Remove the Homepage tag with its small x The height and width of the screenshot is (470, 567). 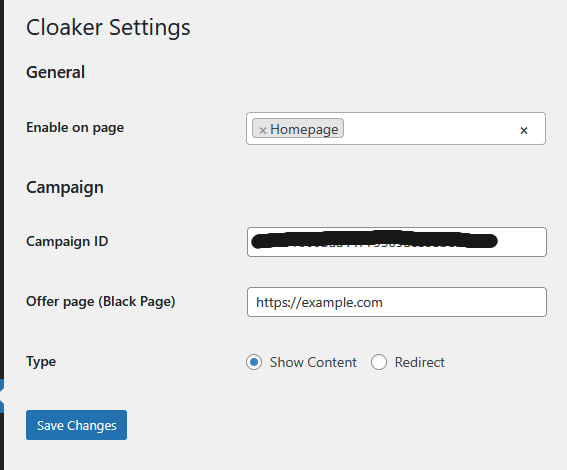pos(263,130)
